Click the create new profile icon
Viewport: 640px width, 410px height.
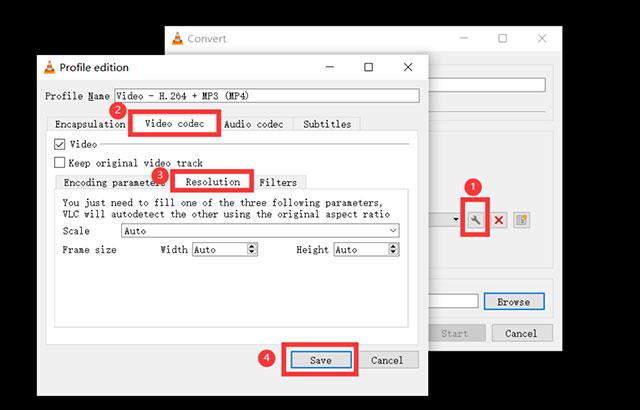click(521, 220)
